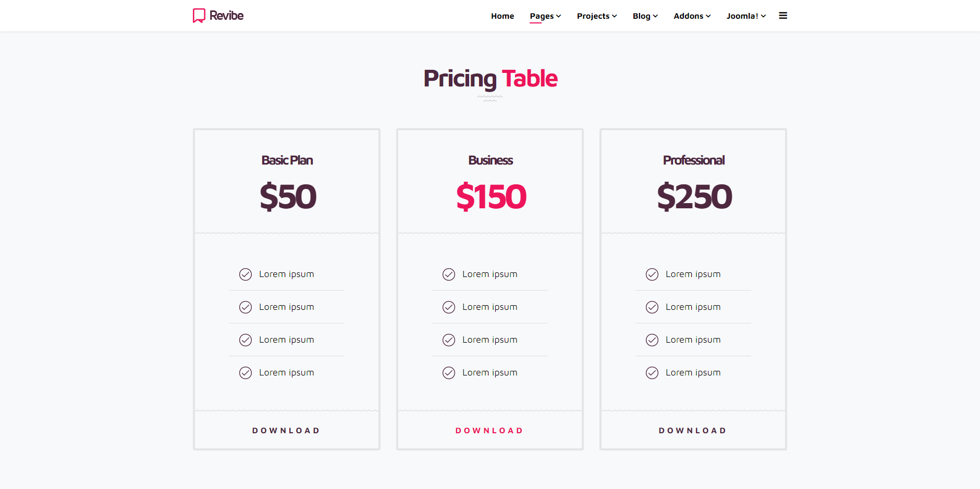Click first check icon in Basic Plan
Screen dimensions: 980x489
coord(246,274)
